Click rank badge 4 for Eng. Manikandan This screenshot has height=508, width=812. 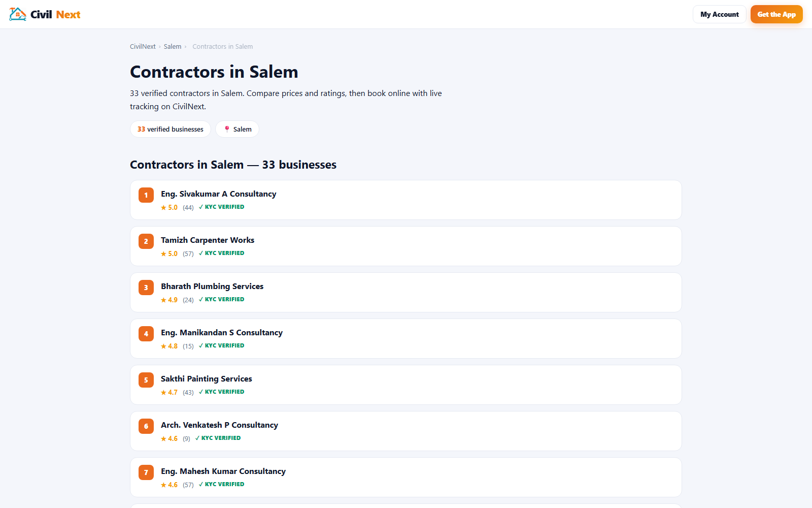point(146,334)
